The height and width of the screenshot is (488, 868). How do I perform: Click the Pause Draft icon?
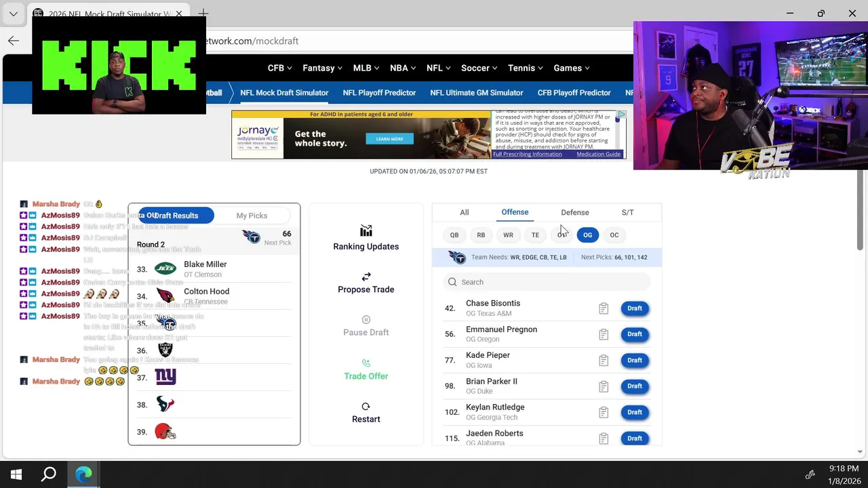click(366, 319)
